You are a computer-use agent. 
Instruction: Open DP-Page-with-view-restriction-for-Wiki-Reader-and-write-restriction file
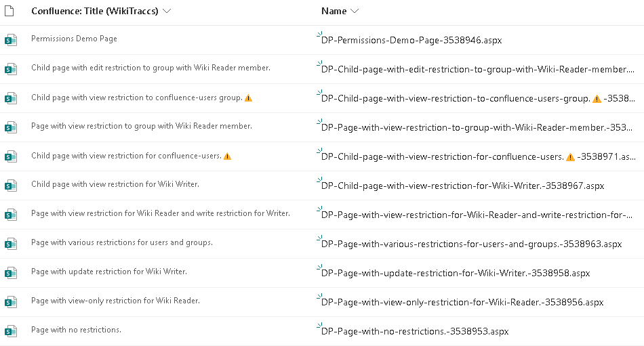pyautogui.click(x=477, y=215)
